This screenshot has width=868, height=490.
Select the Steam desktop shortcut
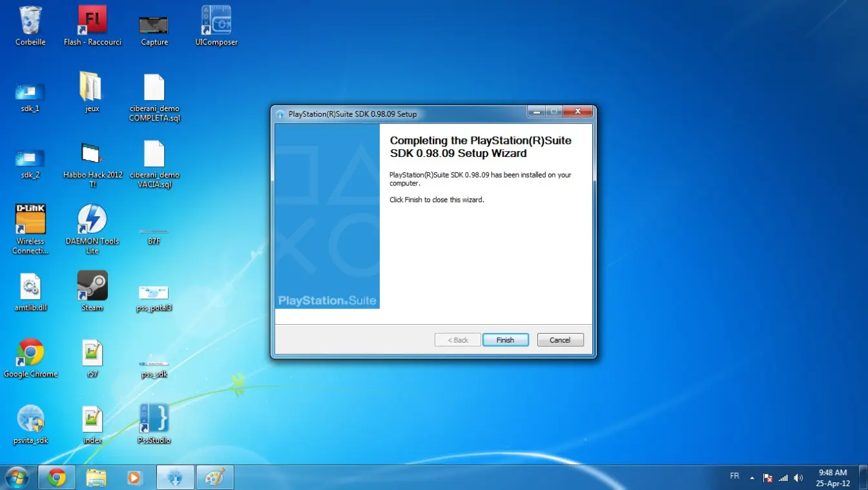92,291
